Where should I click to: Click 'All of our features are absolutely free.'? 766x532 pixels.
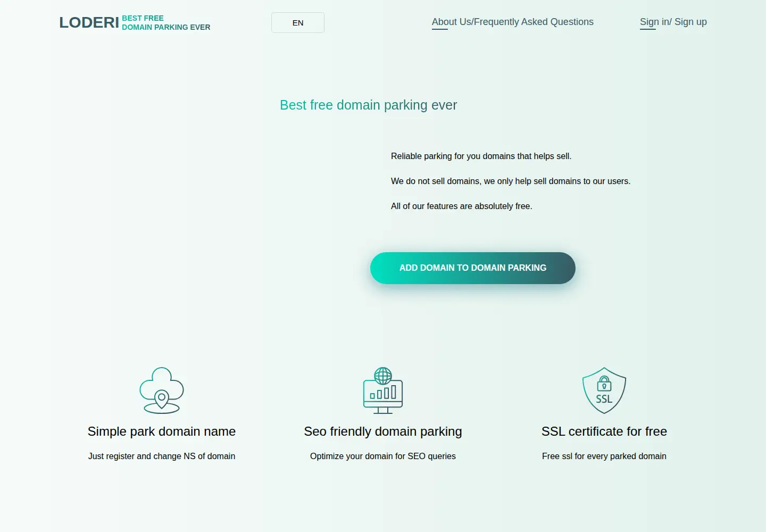tap(462, 206)
